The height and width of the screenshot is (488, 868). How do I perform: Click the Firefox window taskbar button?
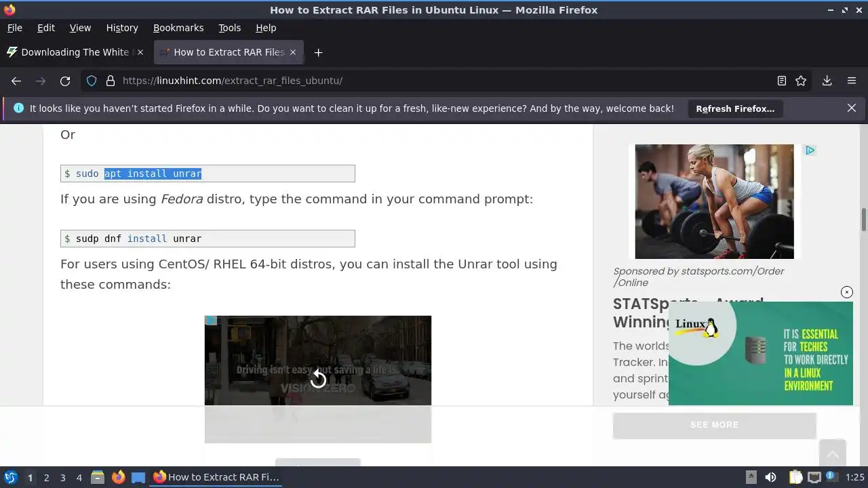(217, 477)
